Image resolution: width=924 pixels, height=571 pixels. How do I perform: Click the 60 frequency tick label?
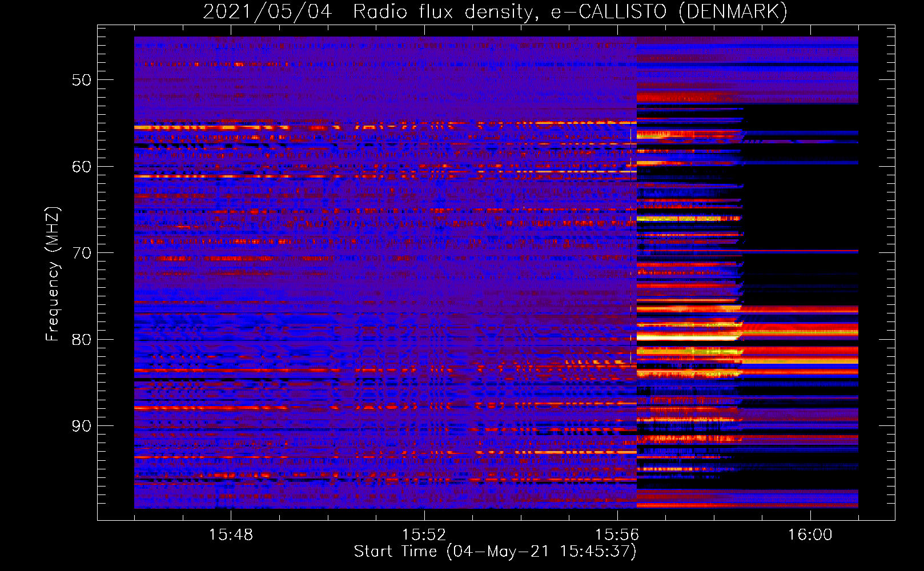click(x=82, y=167)
